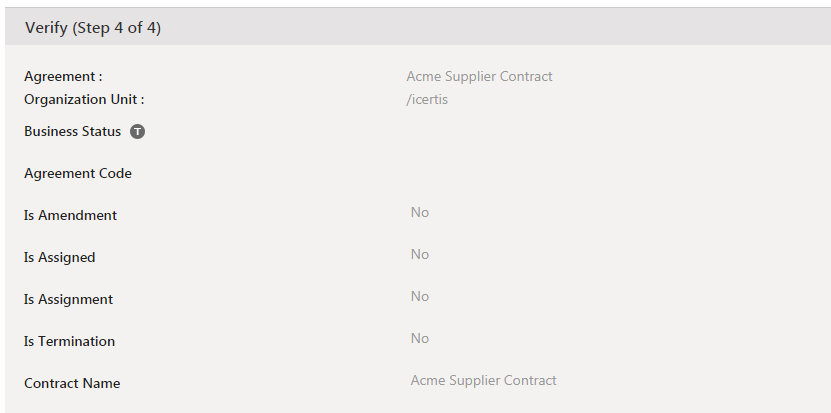Select the No value for Is Amendment

pyautogui.click(x=419, y=212)
